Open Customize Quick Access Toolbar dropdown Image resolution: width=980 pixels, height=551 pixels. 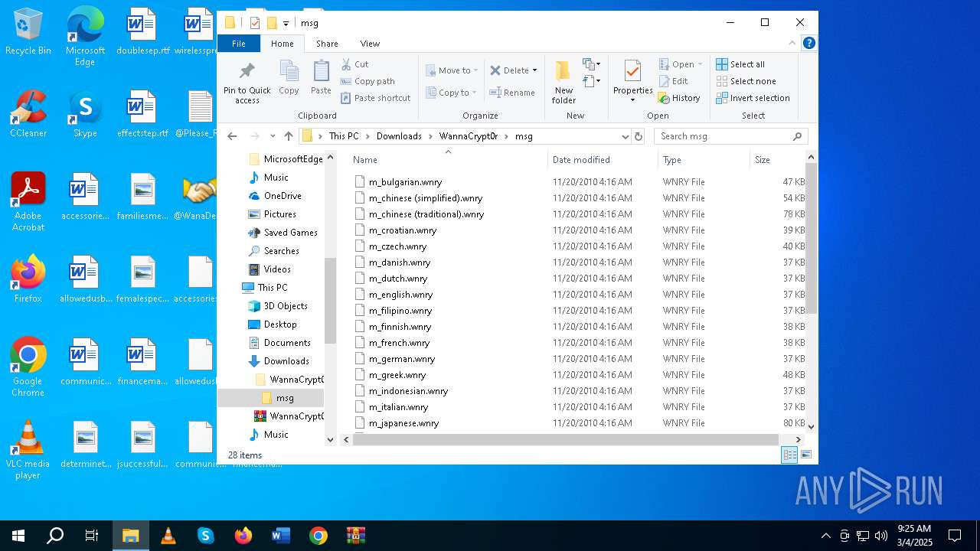[286, 24]
